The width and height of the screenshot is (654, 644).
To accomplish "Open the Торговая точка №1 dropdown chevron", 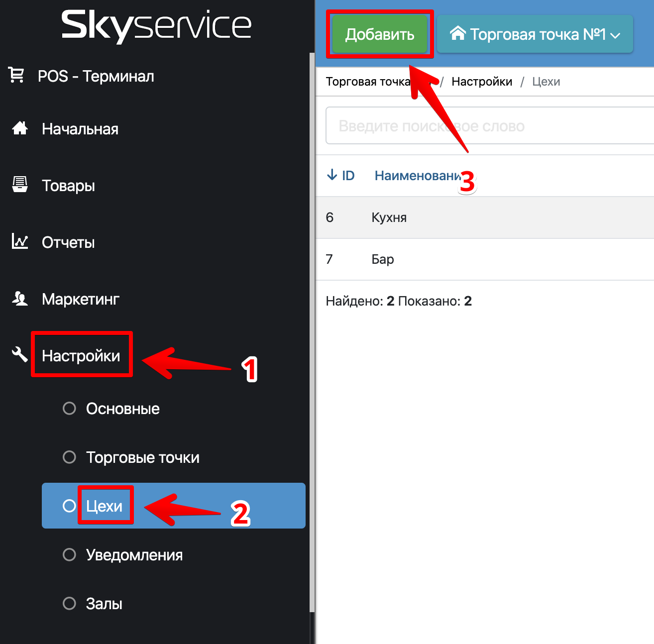I will pos(616,35).
